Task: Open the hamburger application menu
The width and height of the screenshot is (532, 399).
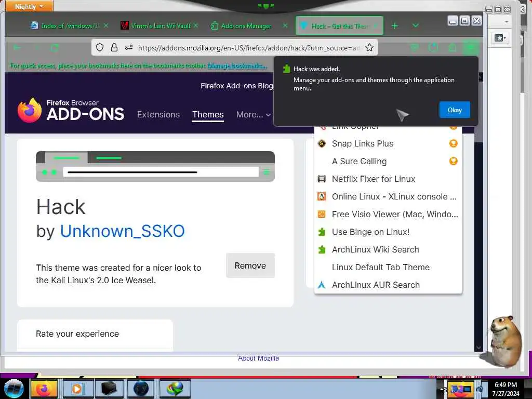Action: point(471,48)
